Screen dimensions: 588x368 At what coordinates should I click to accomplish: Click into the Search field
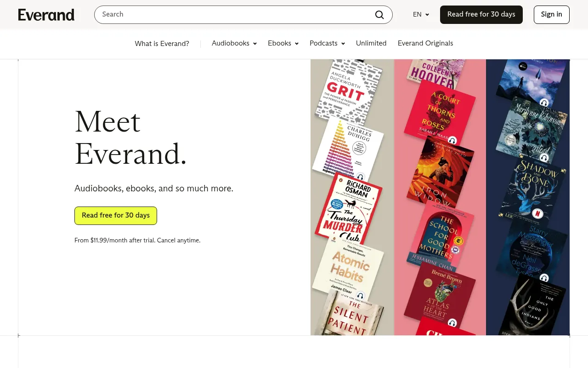tap(243, 15)
